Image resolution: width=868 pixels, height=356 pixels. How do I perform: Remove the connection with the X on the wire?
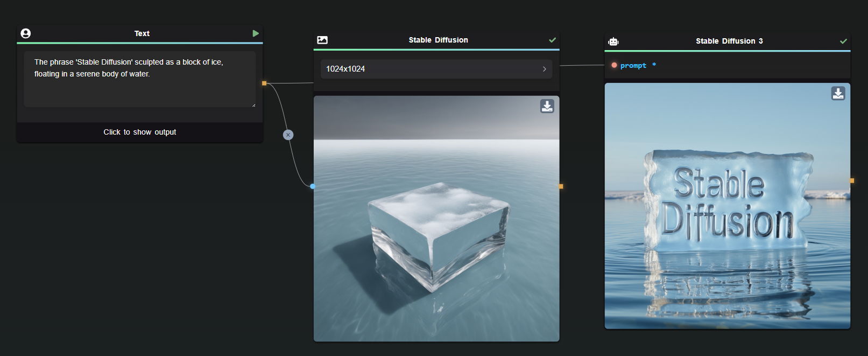[x=288, y=135]
